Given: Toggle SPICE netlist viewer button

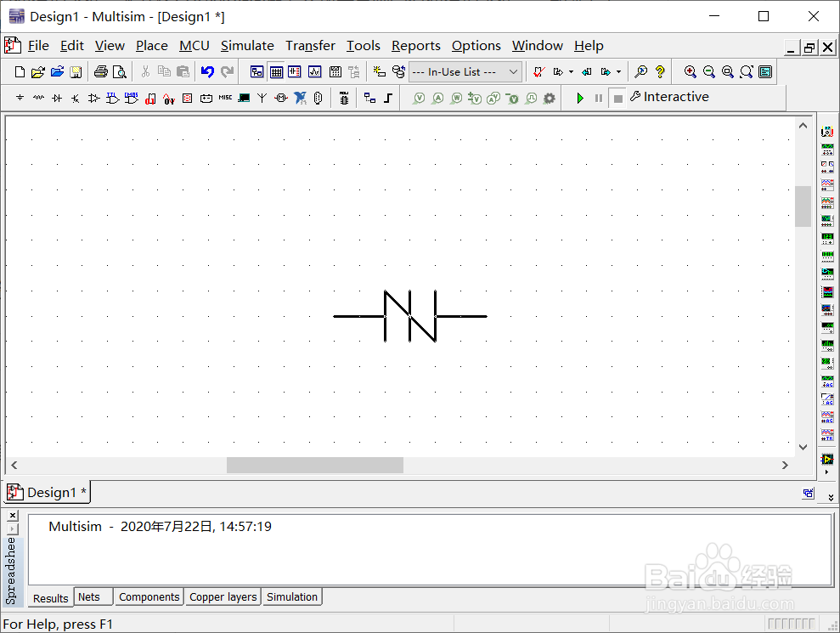Looking at the screenshot, I should click(295, 72).
